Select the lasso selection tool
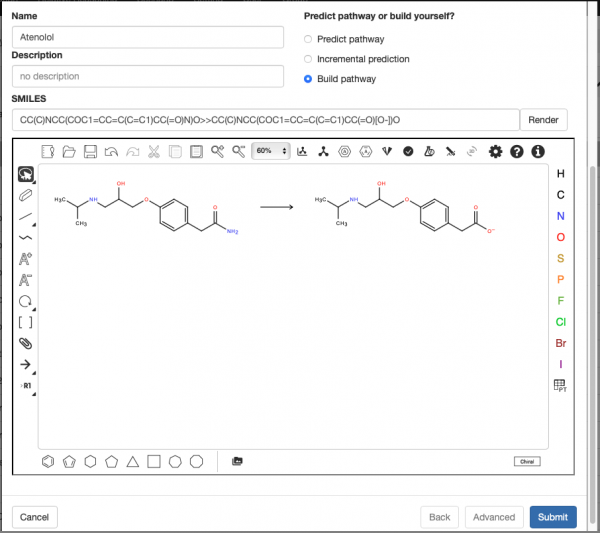The image size is (600, 533). pyautogui.click(x=25, y=174)
